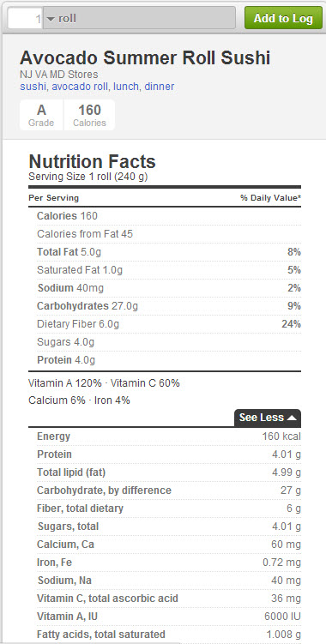Collapse details with See Less

268,418
